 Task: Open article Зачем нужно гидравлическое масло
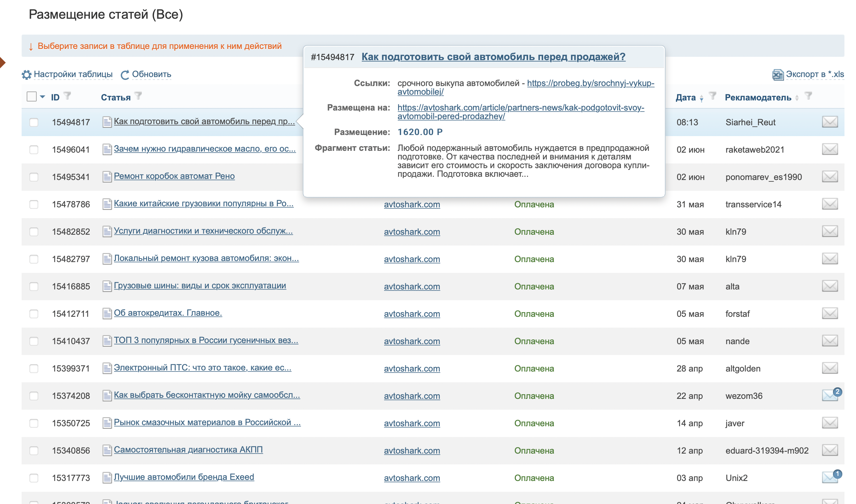click(x=204, y=149)
